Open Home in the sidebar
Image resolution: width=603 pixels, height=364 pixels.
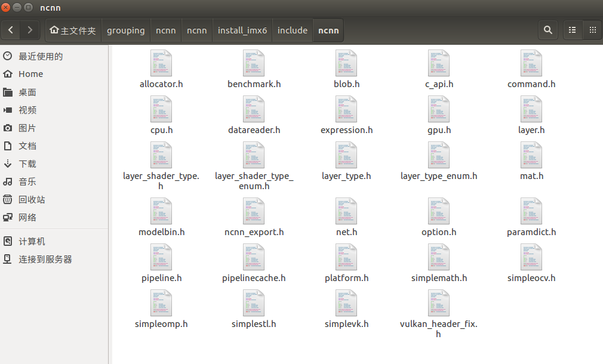(54, 74)
